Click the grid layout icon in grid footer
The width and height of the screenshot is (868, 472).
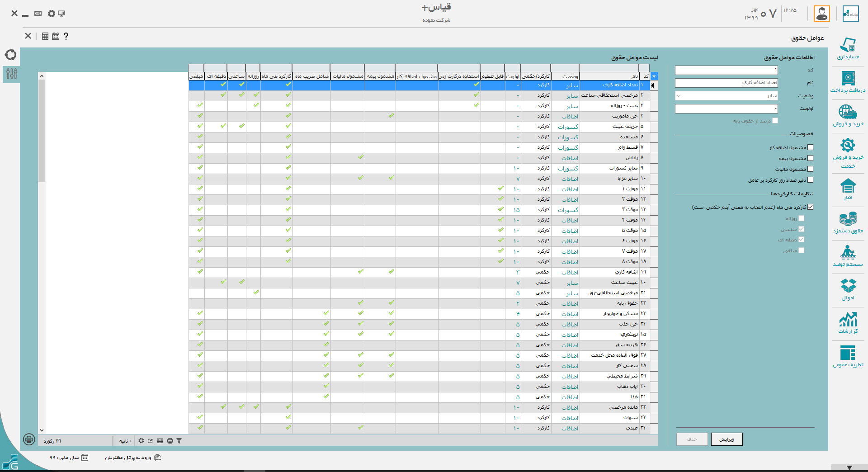tap(160, 441)
